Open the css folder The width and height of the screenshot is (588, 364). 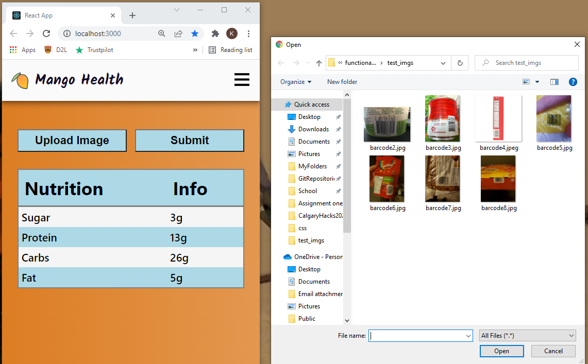(303, 228)
